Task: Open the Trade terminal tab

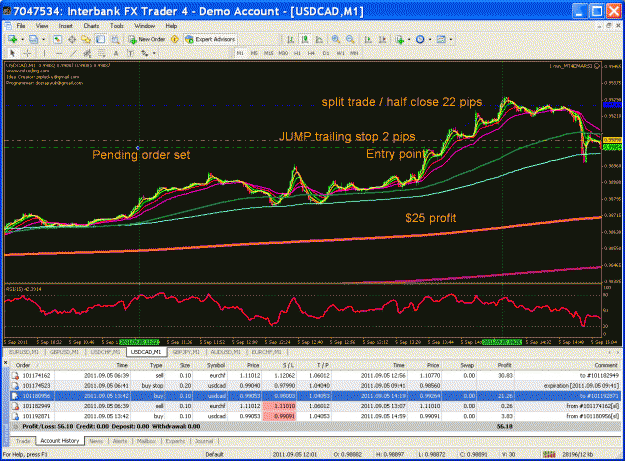Action: [x=23, y=441]
